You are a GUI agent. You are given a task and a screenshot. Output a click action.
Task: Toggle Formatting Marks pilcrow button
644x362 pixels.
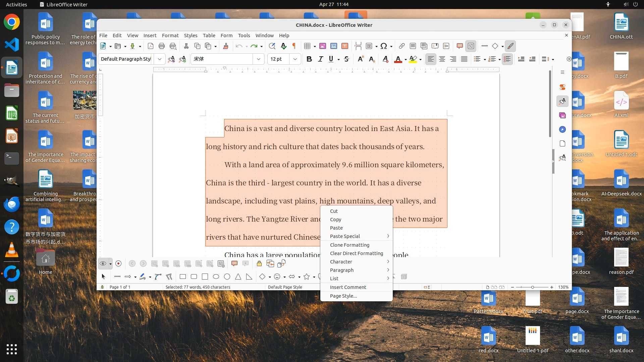(294, 46)
